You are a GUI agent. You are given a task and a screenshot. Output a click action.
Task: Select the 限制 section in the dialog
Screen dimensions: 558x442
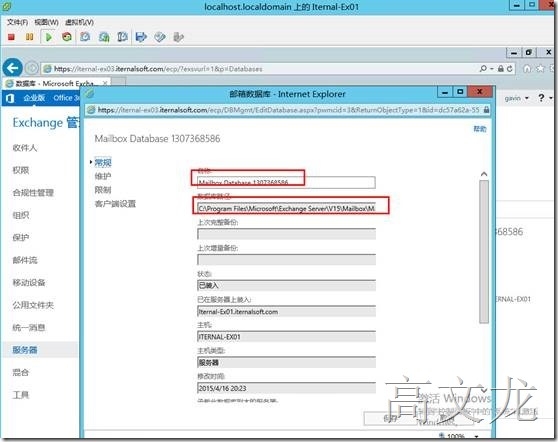(103, 190)
